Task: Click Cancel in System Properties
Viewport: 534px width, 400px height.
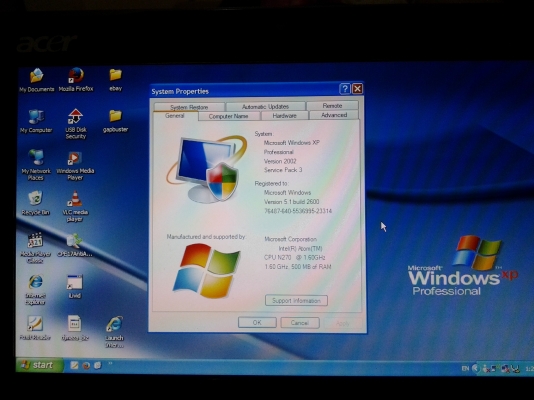Action: coord(300,322)
